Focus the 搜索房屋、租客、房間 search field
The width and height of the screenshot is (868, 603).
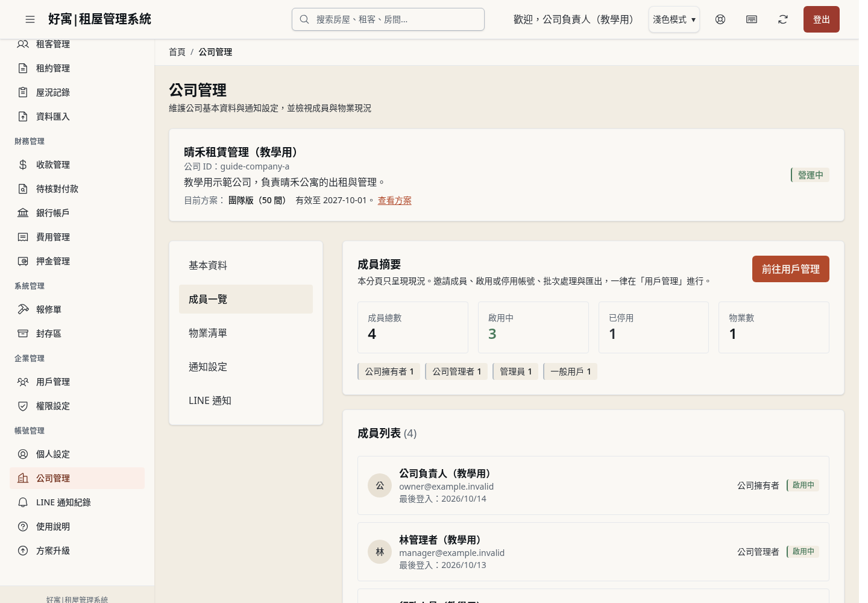pos(388,19)
